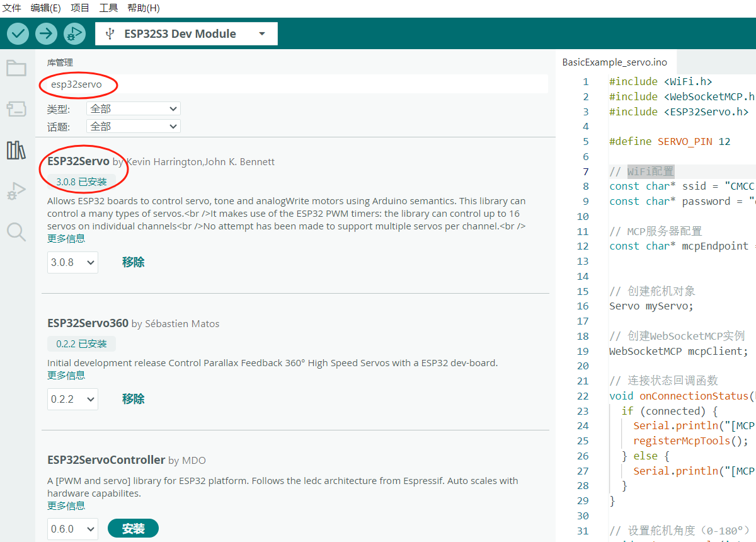756x542 pixels.
Task: Click the Upload arrow button
Action: pos(46,33)
